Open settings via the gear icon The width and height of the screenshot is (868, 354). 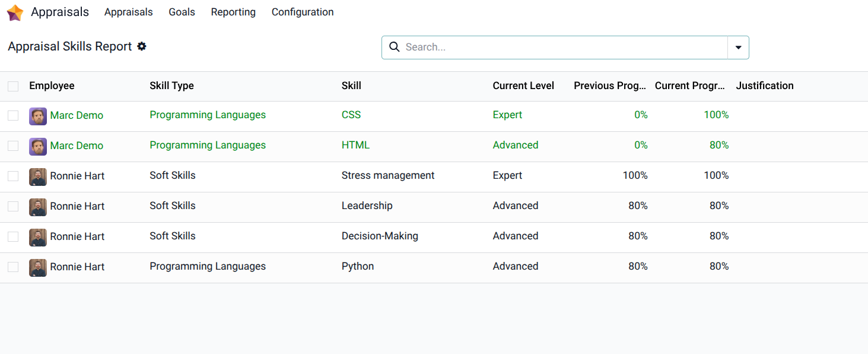click(141, 46)
